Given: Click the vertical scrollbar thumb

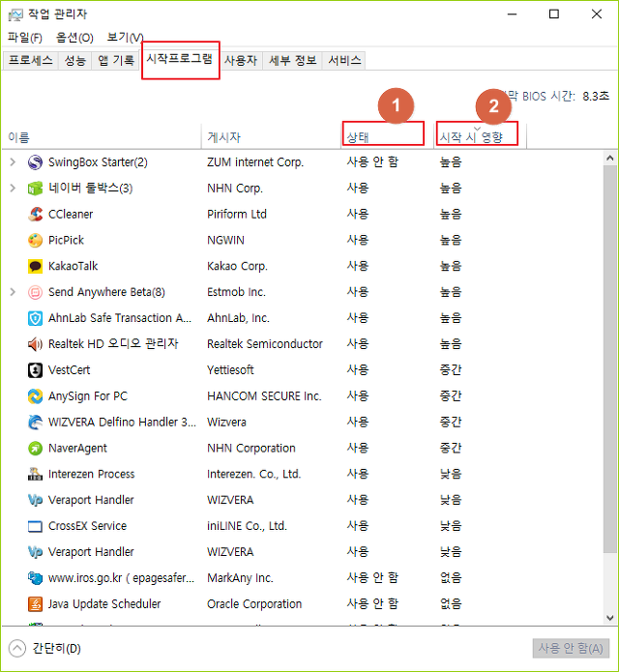Looking at the screenshot, I should click(610, 359).
